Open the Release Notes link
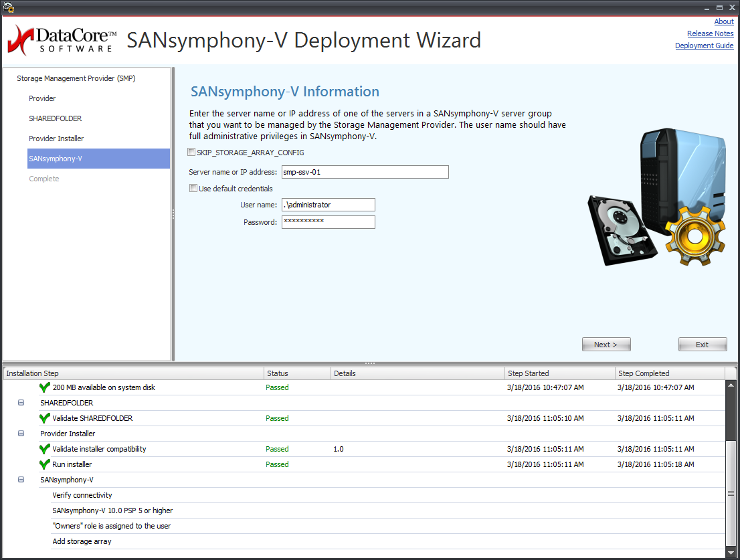740x560 pixels. (x=710, y=33)
